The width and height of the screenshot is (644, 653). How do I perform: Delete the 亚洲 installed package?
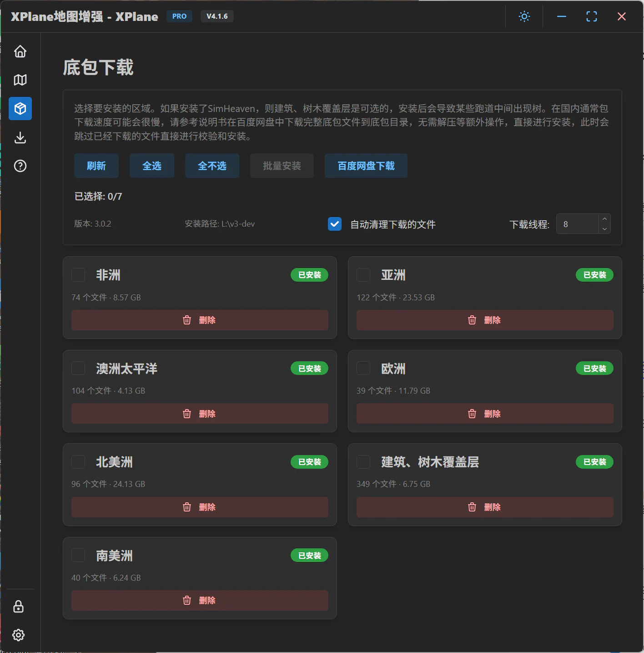point(485,320)
